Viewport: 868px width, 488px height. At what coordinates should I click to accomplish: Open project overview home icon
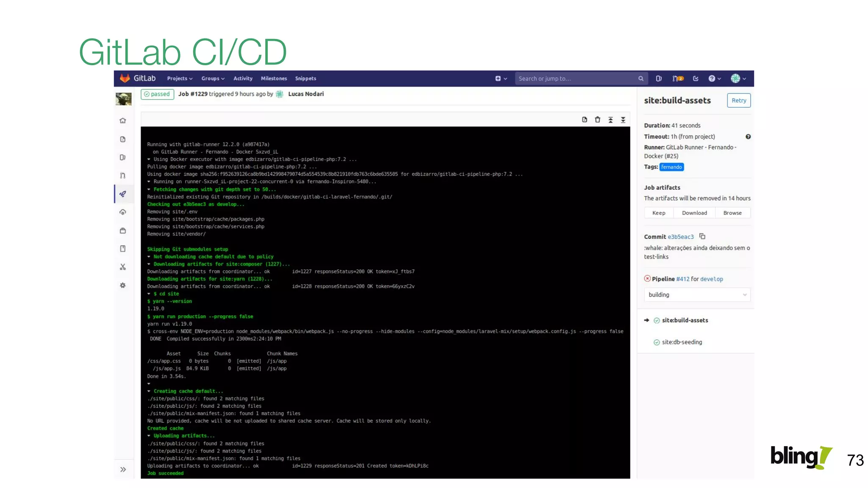[123, 121]
